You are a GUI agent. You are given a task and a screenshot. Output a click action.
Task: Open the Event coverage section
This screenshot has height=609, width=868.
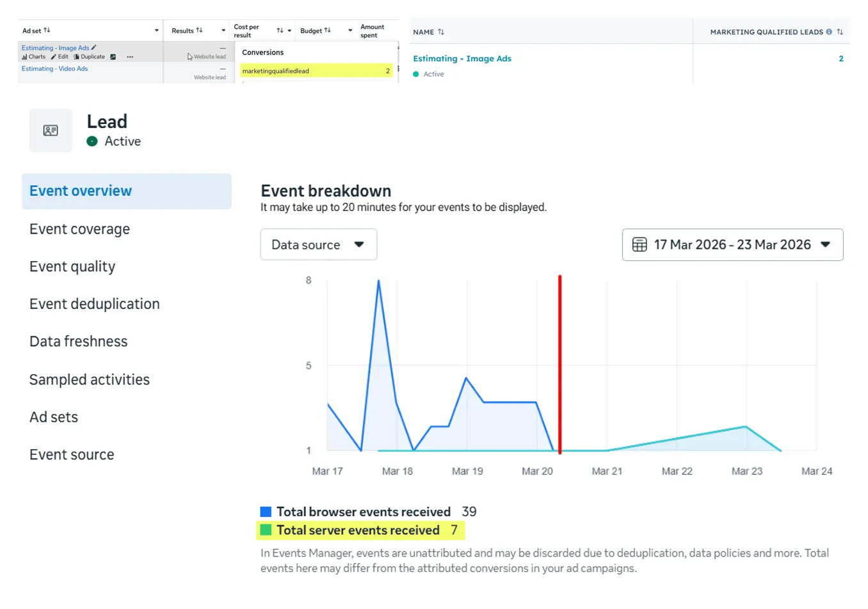79,229
